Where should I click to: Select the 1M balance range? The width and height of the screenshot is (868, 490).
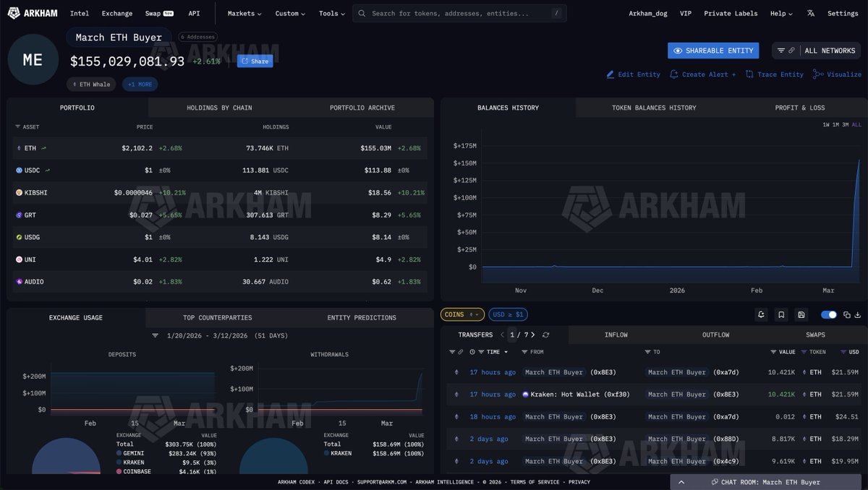click(x=835, y=125)
